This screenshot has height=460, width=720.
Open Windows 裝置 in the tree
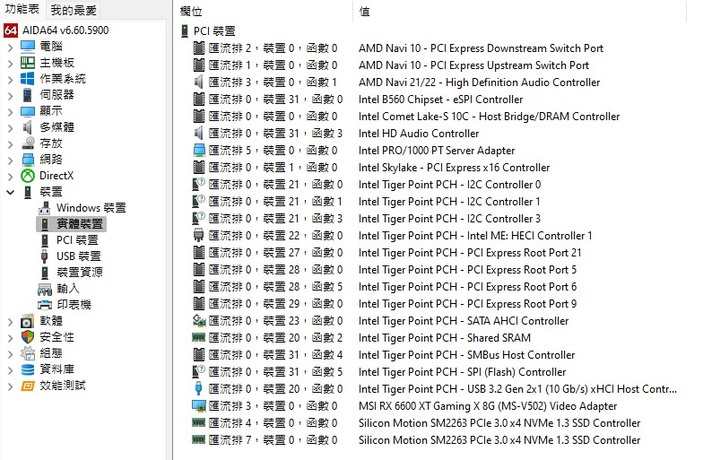90,208
